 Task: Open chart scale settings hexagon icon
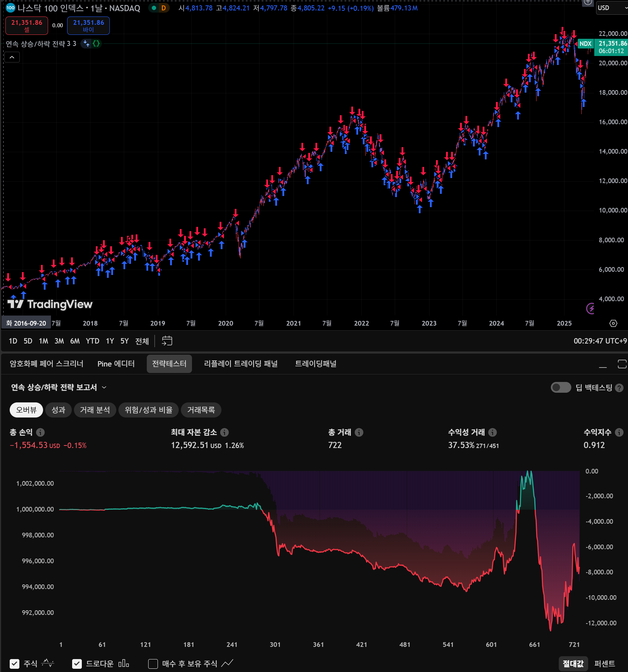coord(613,323)
